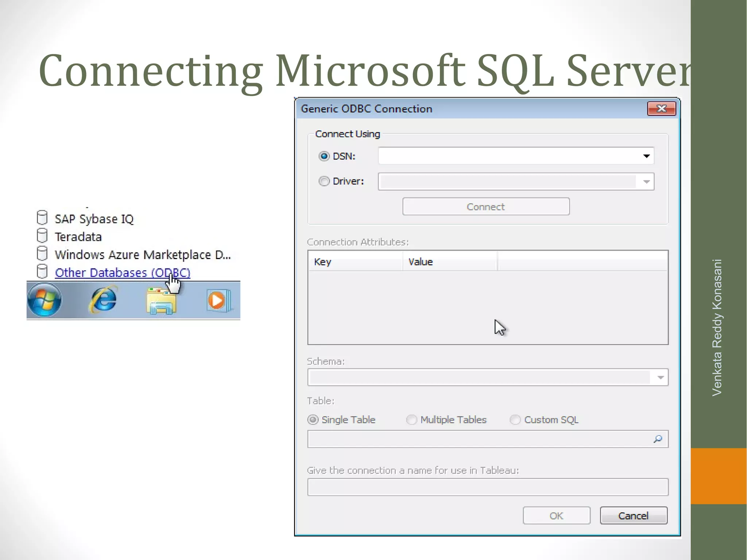The width and height of the screenshot is (747, 560).
Task: Click the database icon beside Teradata
Action: (42, 235)
